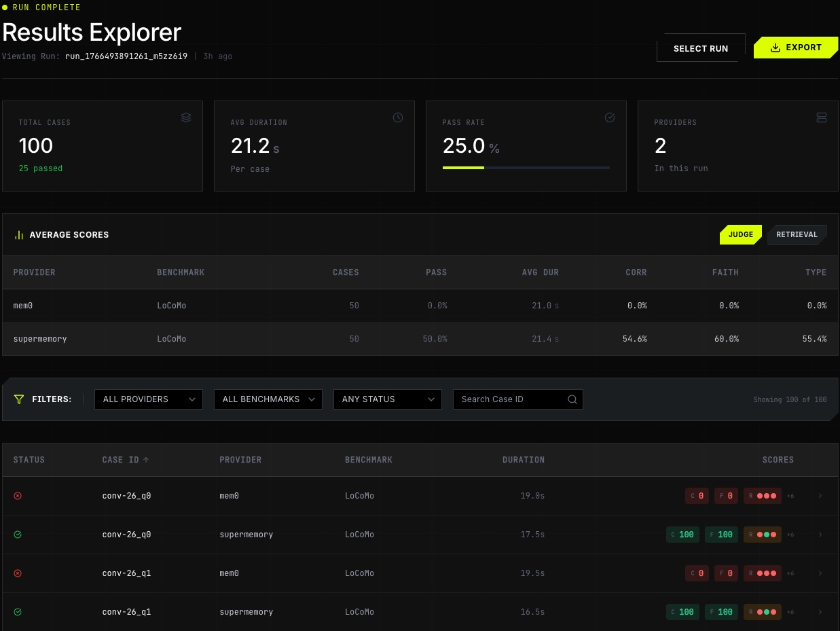Viewport: 840px width, 631px height.
Task: Expand conv-26_q0 supermemory row chevron
Action: [x=820, y=535]
